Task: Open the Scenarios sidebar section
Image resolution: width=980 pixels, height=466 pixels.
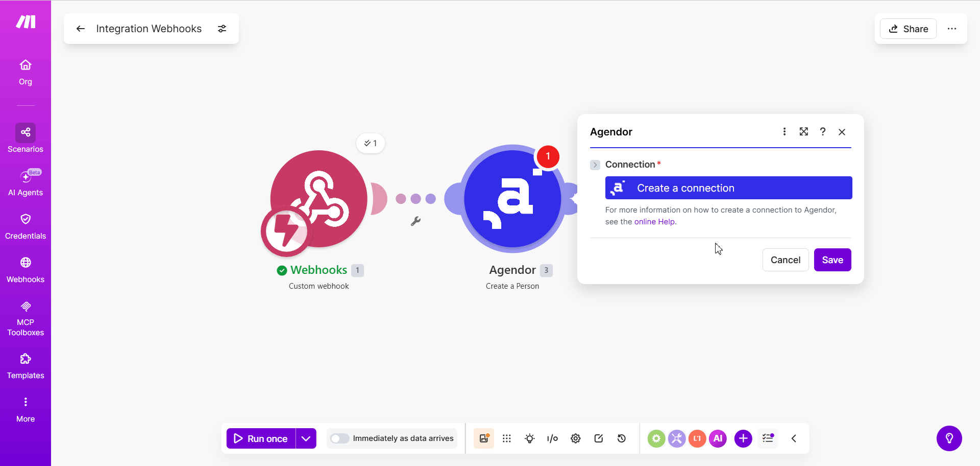Action: click(26, 138)
